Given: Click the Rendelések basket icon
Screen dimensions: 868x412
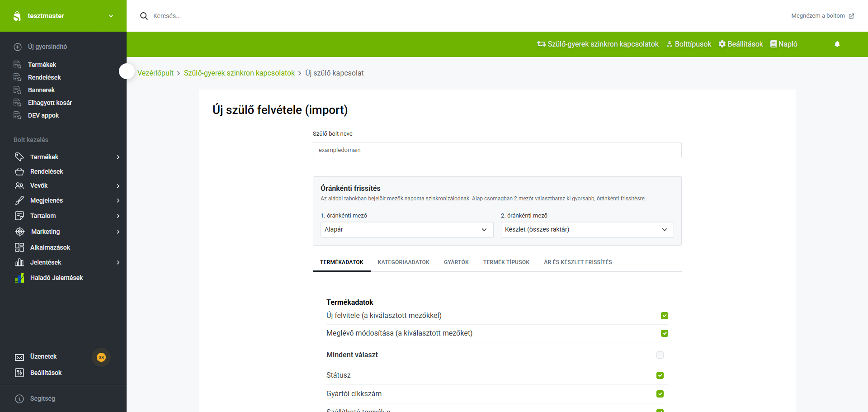Looking at the screenshot, I should (19, 171).
